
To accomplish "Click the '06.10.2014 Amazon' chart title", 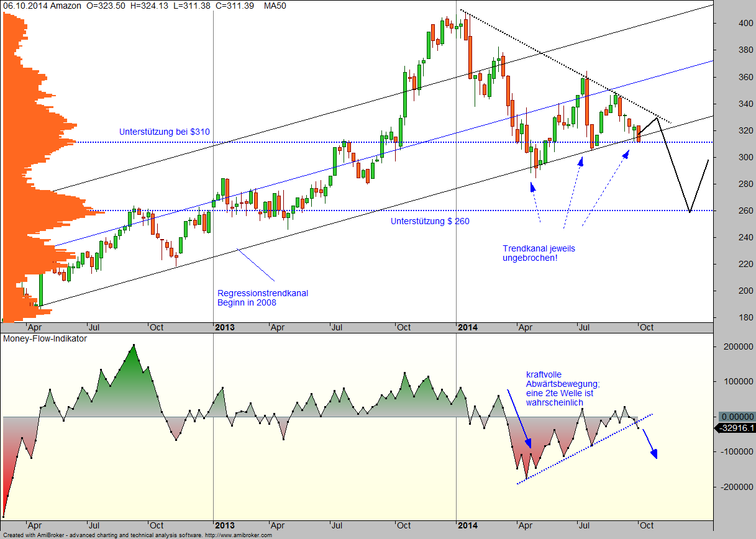I will click(42, 6).
